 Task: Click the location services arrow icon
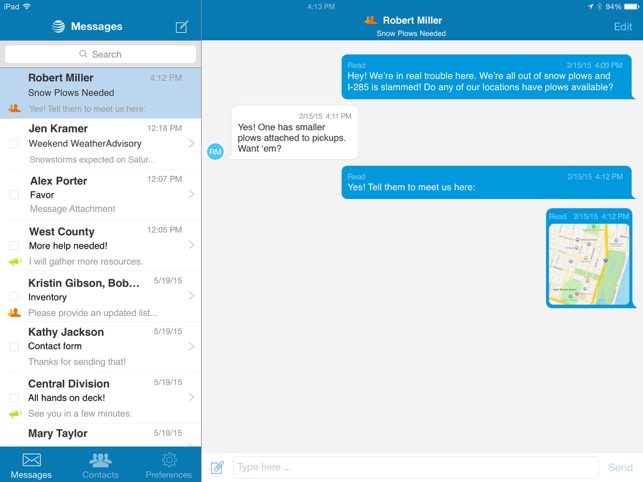[x=591, y=7]
